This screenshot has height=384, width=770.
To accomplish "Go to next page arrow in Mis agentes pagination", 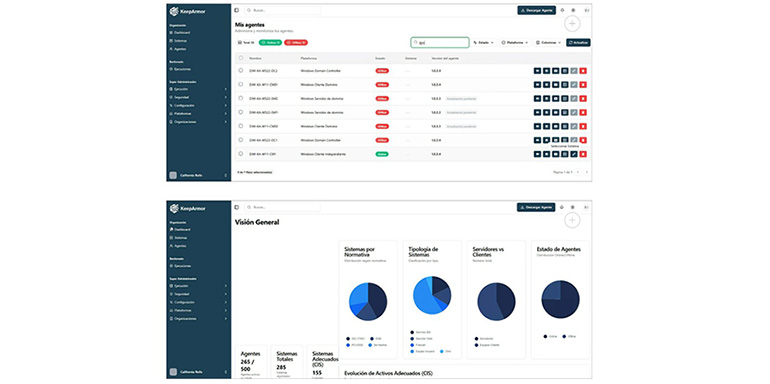I will pos(586,172).
